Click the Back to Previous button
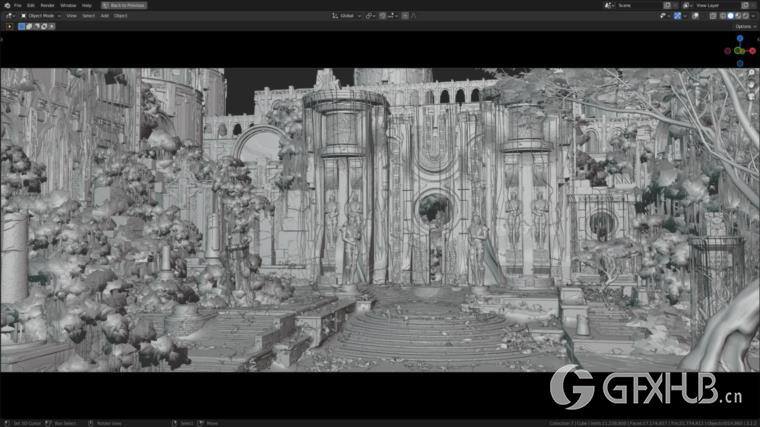The image size is (760, 427). (x=124, y=5)
